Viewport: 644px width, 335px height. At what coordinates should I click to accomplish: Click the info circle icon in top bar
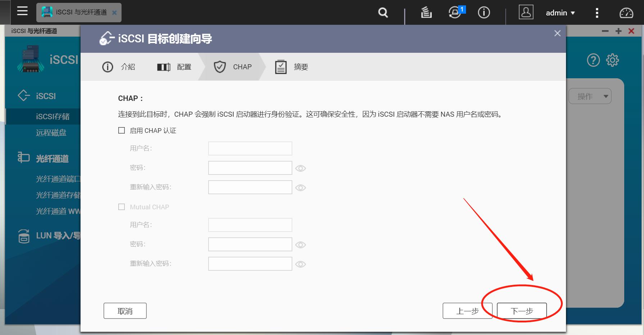click(x=484, y=13)
